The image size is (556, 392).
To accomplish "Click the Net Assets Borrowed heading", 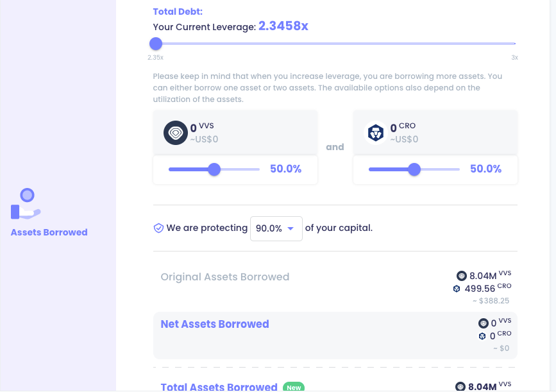I will [x=215, y=324].
